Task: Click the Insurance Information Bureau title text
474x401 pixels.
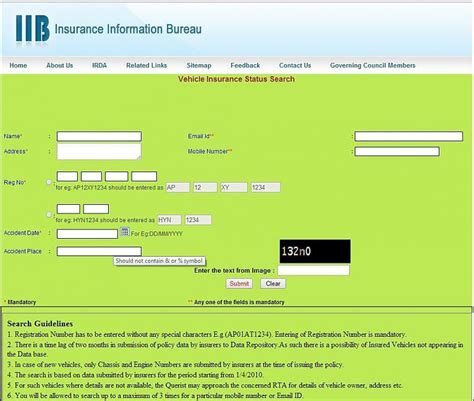Action: tap(128, 29)
